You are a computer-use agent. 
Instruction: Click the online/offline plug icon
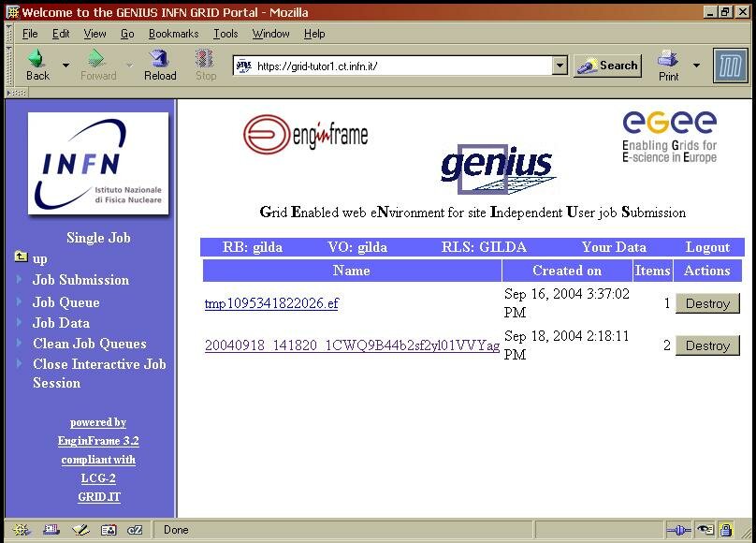(679, 531)
